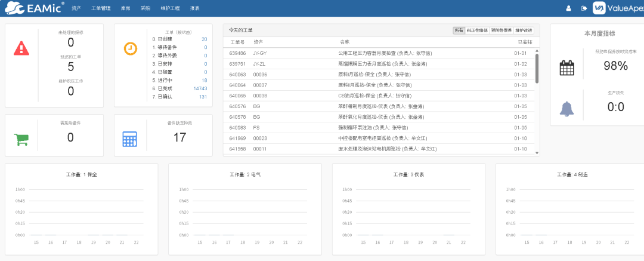
Task: Switch filter to 纠正性维修
Action: (x=477, y=30)
